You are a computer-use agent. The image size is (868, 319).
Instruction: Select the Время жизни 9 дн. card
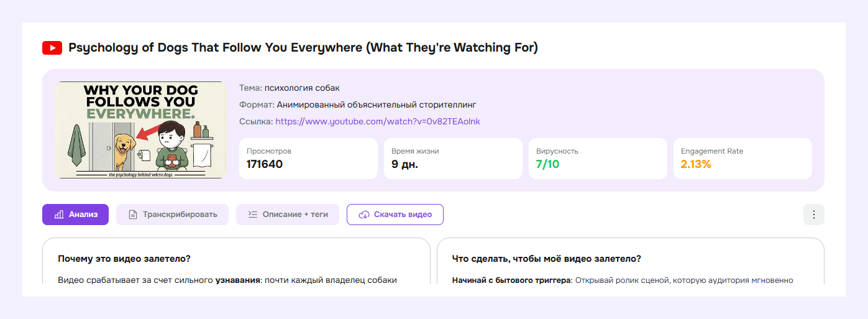453,159
